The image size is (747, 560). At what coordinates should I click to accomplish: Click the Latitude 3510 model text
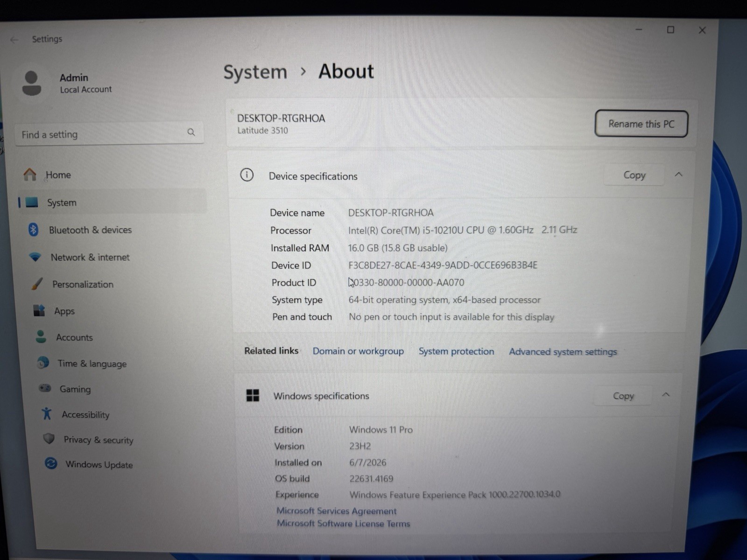point(262,130)
